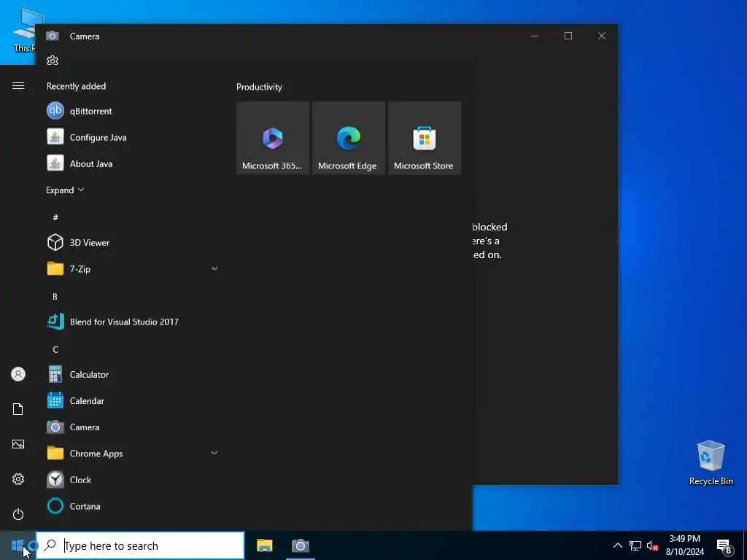Click the Recently added heading
This screenshot has width=747, height=560.
pyautogui.click(x=76, y=86)
